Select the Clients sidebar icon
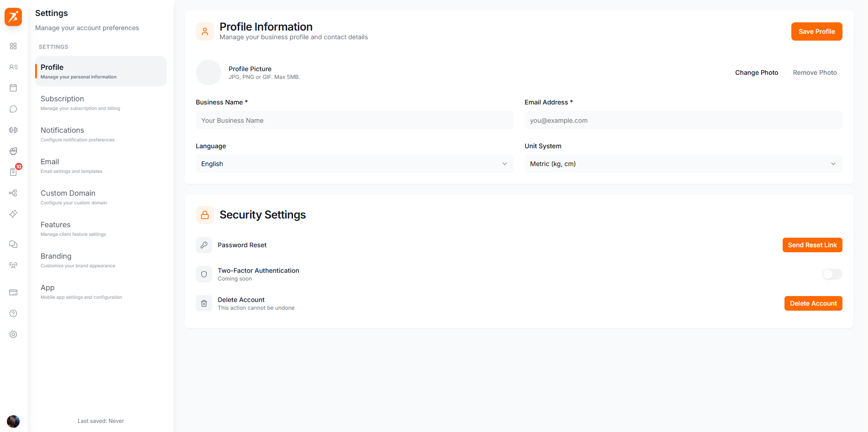Viewport: 868px width, 432px height. tap(13, 67)
